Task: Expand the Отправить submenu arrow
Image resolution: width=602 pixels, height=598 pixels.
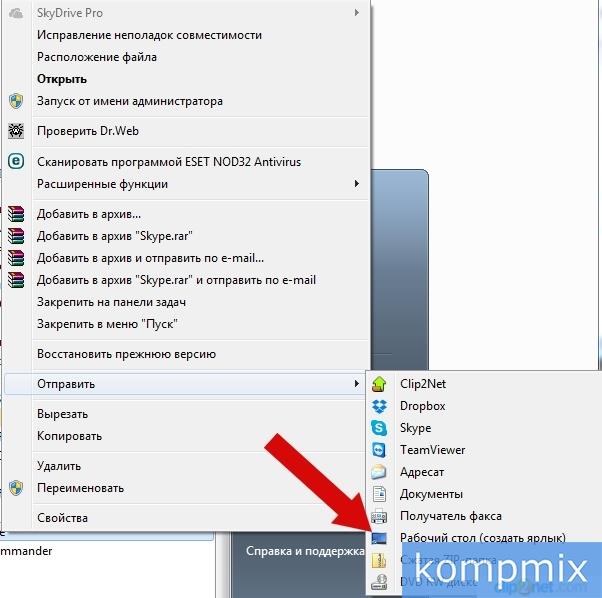Action: click(x=357, y=384)
